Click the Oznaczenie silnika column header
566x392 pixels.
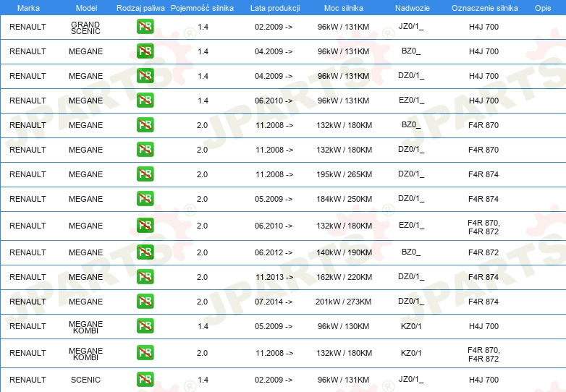(485, 8)
